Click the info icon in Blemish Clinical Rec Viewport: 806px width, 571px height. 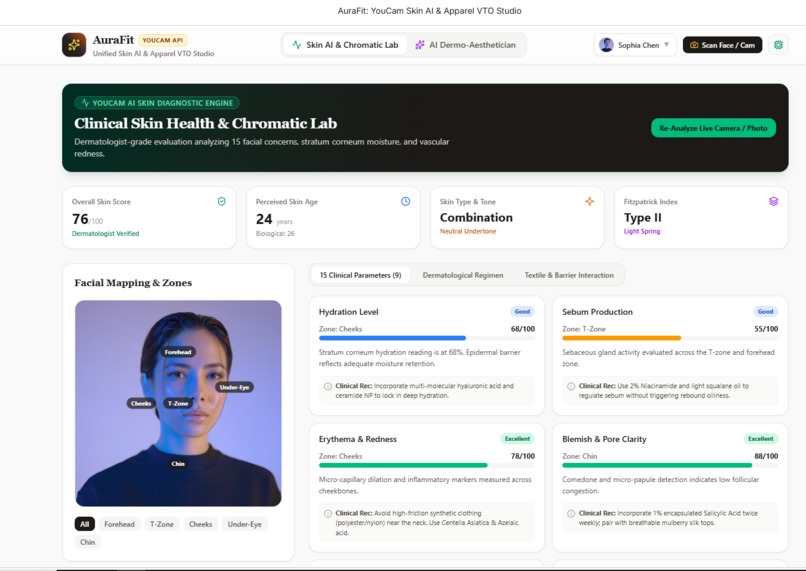[x=571, y=513]
